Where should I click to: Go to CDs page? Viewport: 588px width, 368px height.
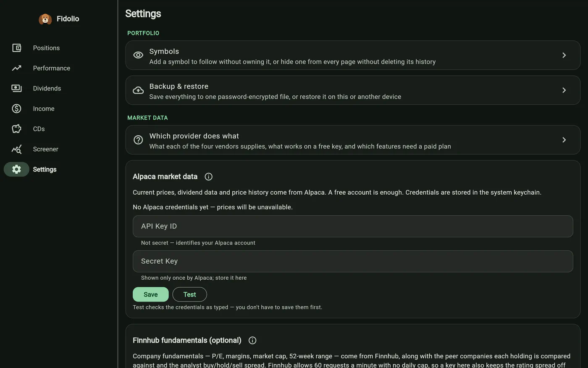pyautogui.click(x=39, y=129)
